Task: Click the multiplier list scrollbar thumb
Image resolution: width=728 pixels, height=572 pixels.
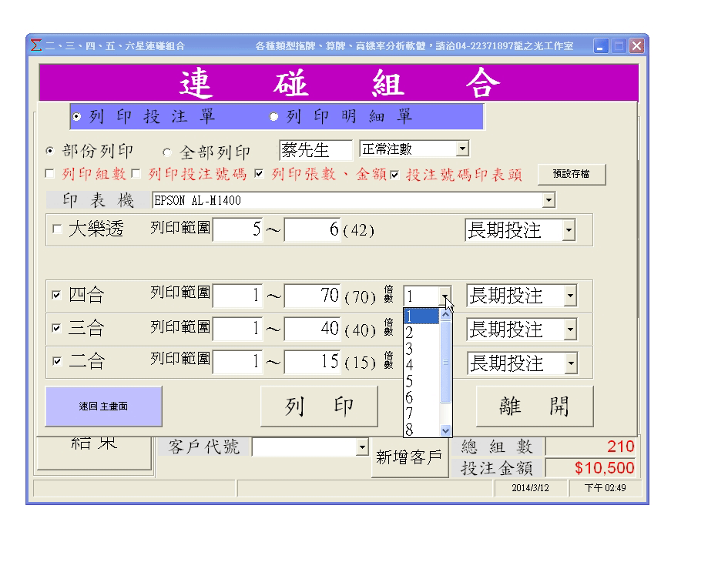Action: [x=445, y=362]
